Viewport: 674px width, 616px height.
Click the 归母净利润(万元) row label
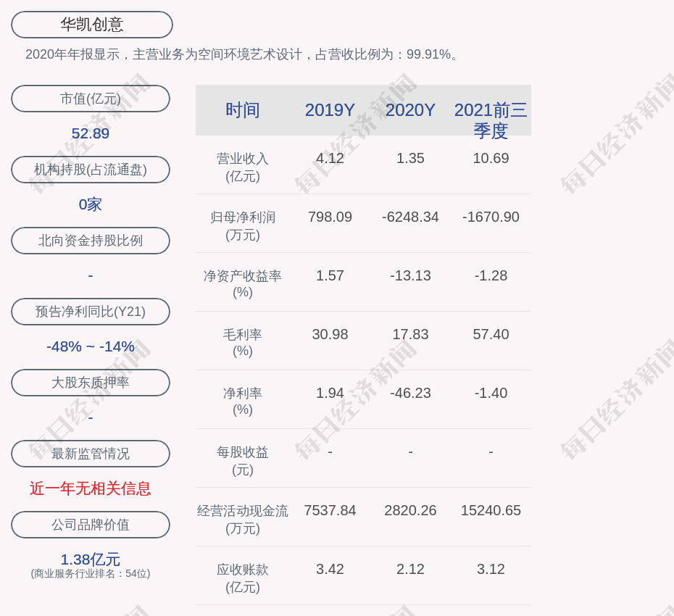click(x=243, y=225)
